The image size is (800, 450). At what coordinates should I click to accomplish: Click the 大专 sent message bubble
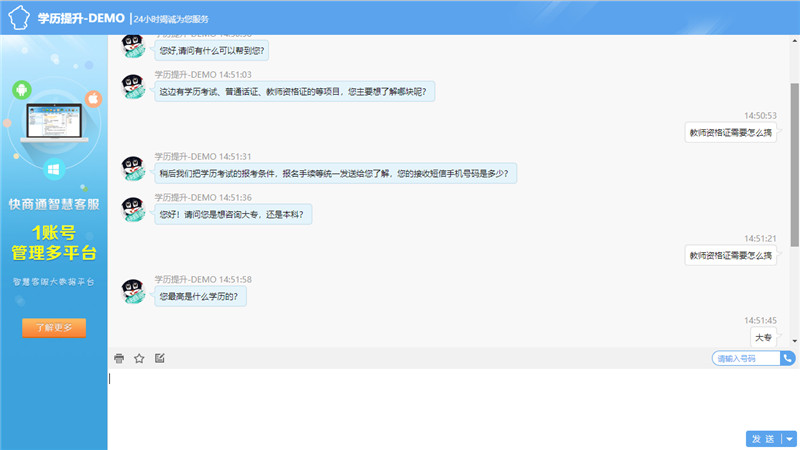coord(764,337)
